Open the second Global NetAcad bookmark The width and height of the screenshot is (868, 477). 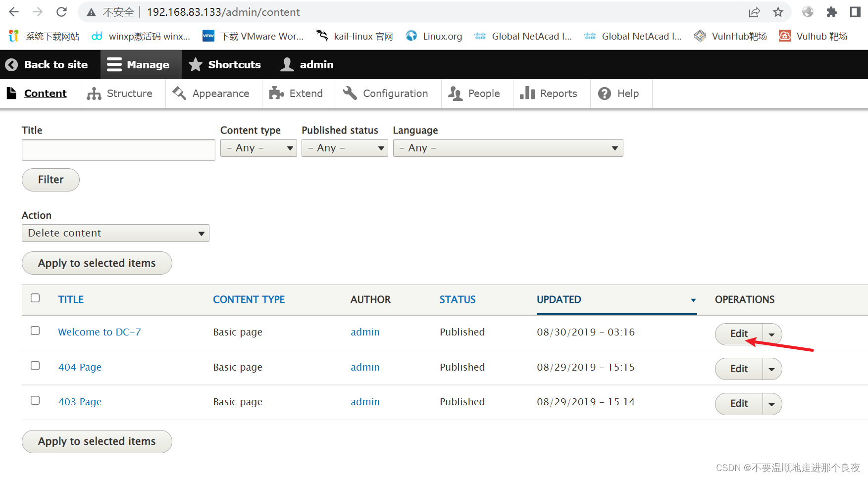(633, 36)
